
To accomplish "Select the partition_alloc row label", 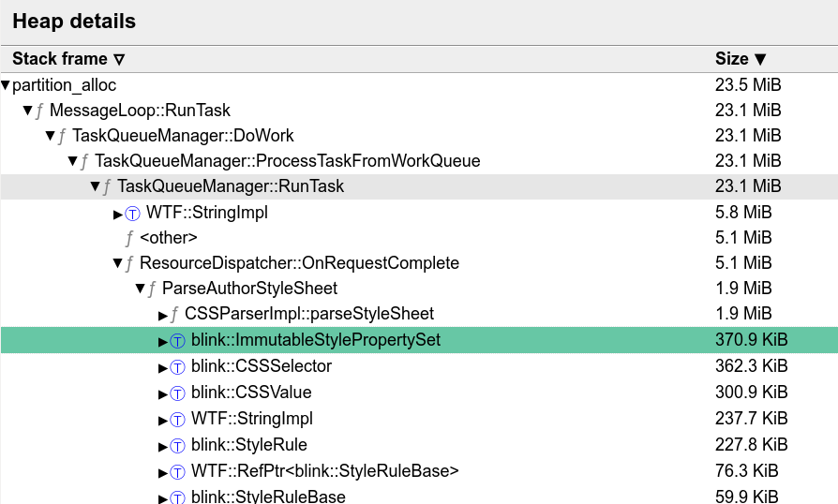I will pos(64,85).
